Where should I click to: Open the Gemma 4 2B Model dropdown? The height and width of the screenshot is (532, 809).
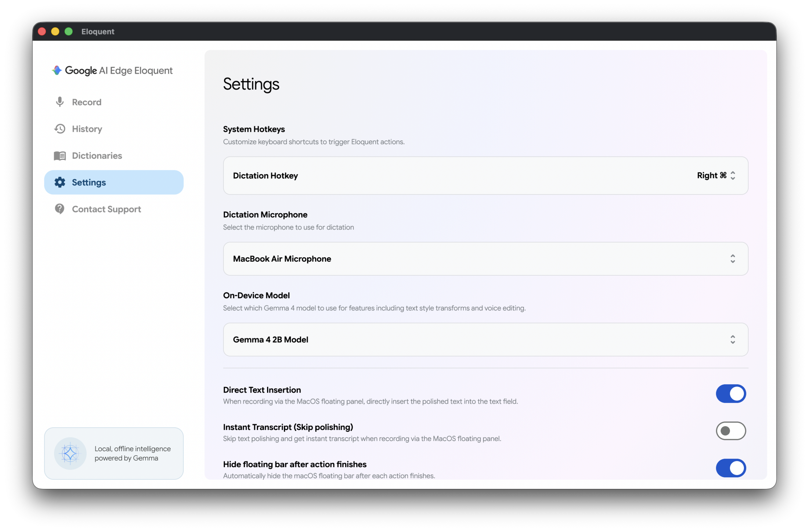tap(486, 340)
